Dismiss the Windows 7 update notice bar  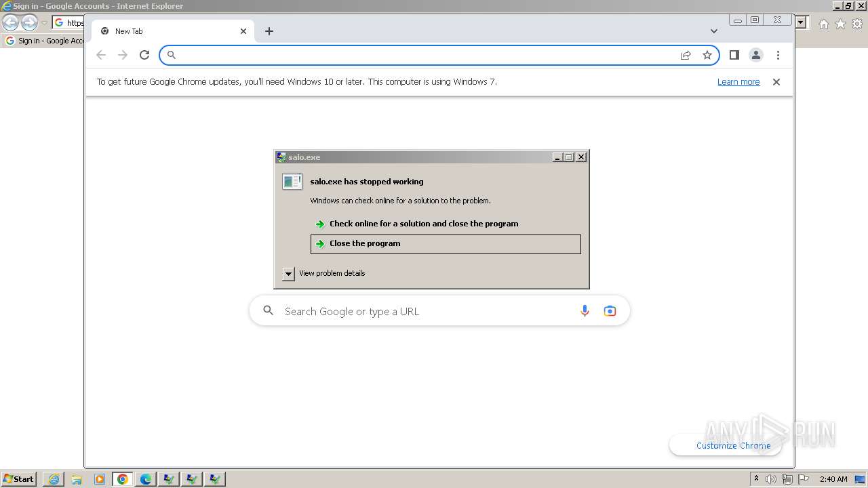click(776, 82)
